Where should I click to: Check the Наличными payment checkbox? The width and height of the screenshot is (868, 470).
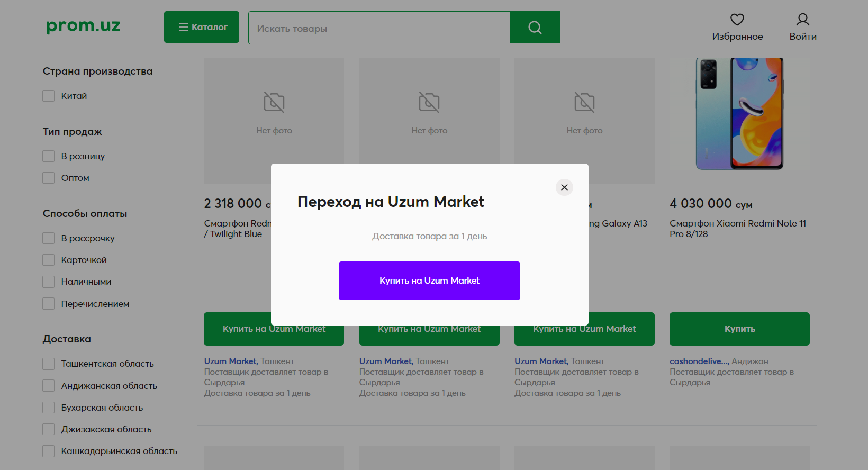pos(49,282)
